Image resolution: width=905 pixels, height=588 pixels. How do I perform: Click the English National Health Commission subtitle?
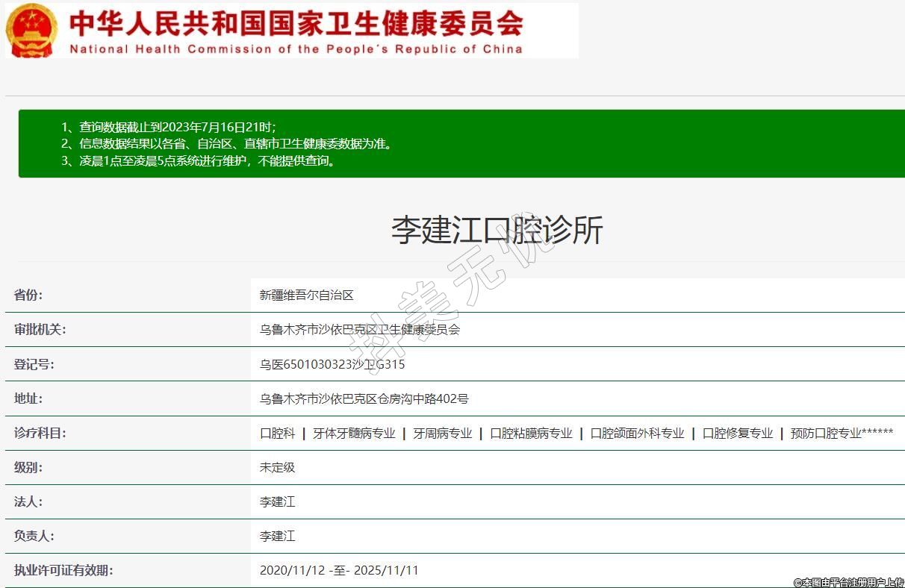click(296, 49)
